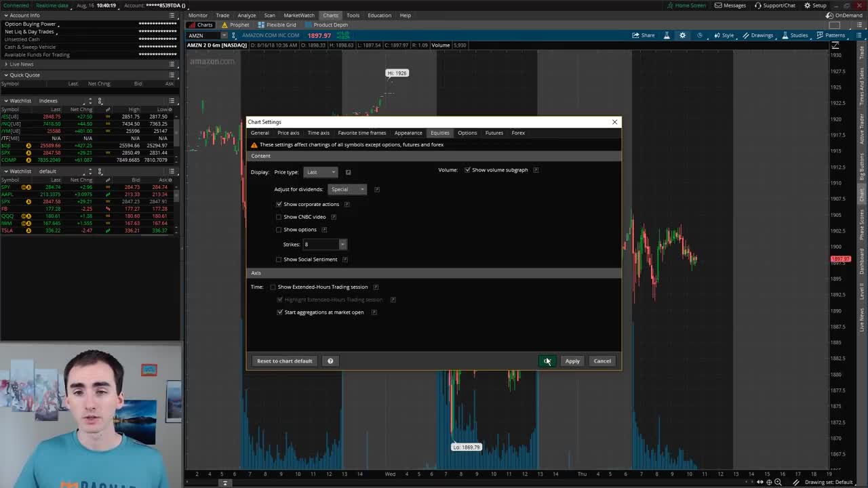This screenshot has height=488, width=868.
Task: Click the link icon in default watchlist header
Action: tap(100, 171)
